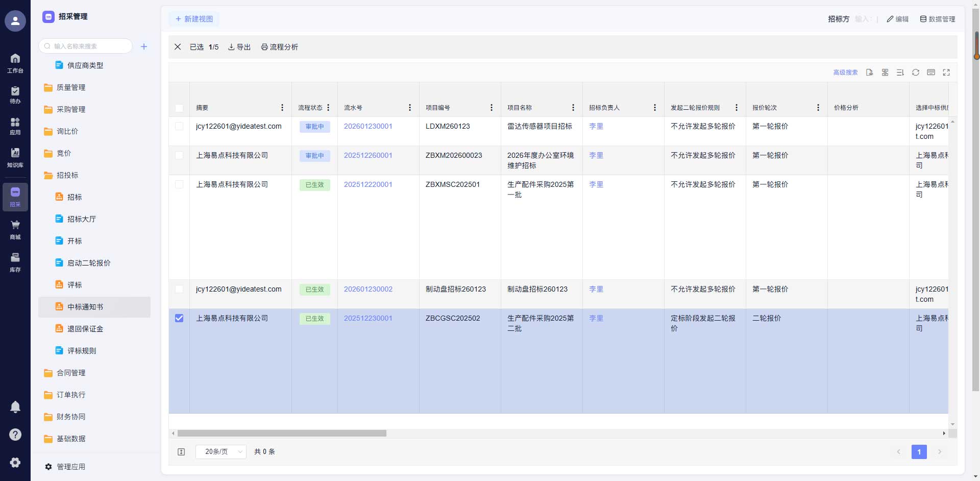The height and width of the screenshot is (481, 980).
Task: Open the notifications bell icon
Action: pyautogui.click(x=15, y=406)
